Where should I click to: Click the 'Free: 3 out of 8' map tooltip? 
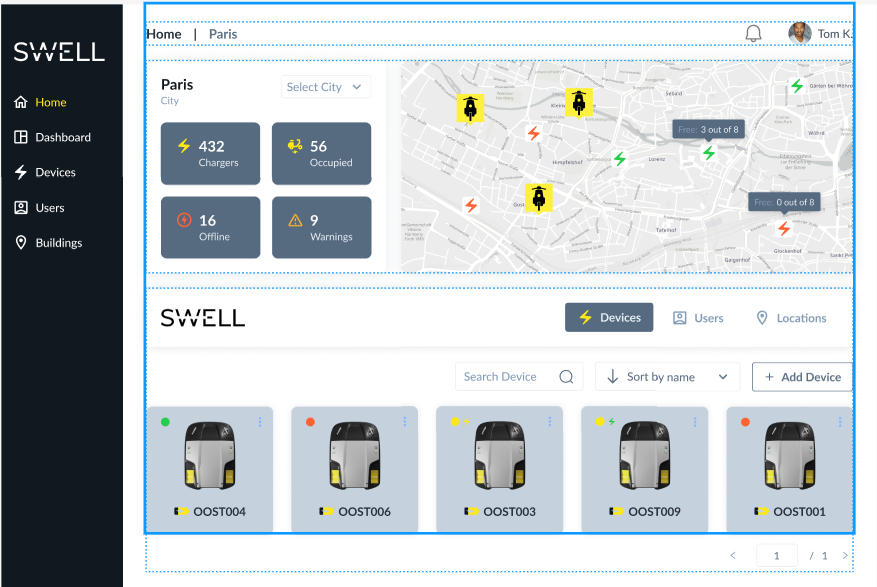coord(708,129)
